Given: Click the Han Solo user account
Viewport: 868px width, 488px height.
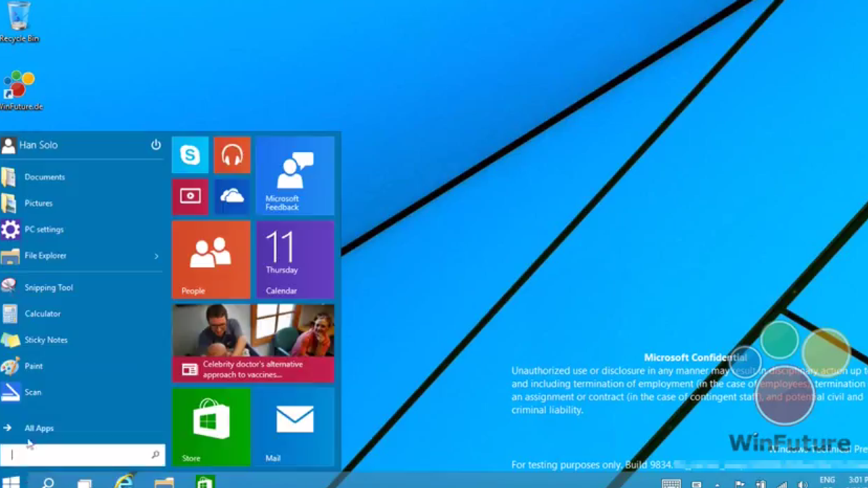Looking at the screenshot, I should click(x=30, y=145).
